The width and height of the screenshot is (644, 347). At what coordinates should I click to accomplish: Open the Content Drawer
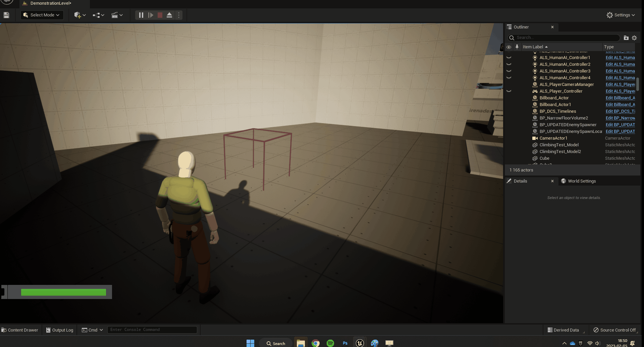pos(20,330)
